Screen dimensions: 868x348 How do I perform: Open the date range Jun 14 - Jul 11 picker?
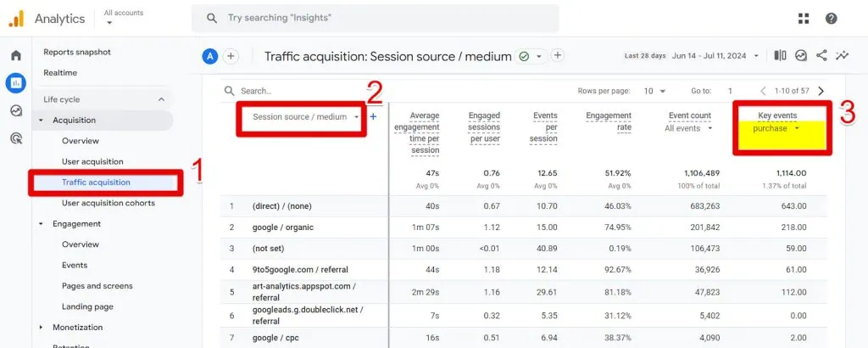716,56
